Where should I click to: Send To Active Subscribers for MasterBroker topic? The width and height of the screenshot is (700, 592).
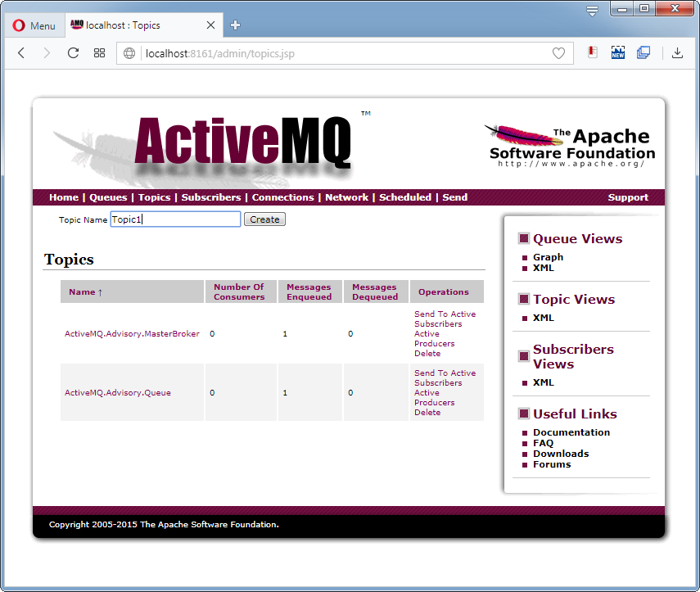445,319
